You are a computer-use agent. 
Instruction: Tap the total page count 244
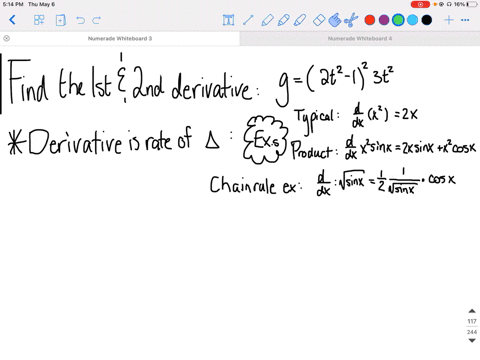click(x=472, y=332)
